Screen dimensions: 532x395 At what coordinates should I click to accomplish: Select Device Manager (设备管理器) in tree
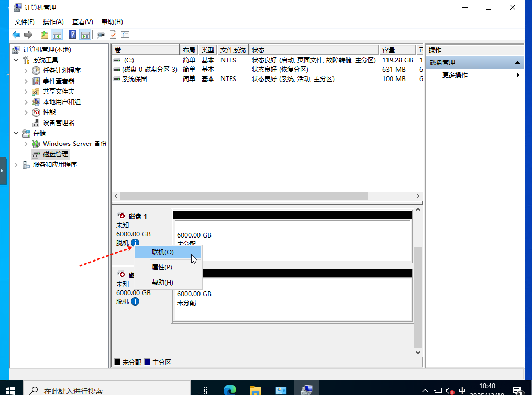tap(58, 122)
